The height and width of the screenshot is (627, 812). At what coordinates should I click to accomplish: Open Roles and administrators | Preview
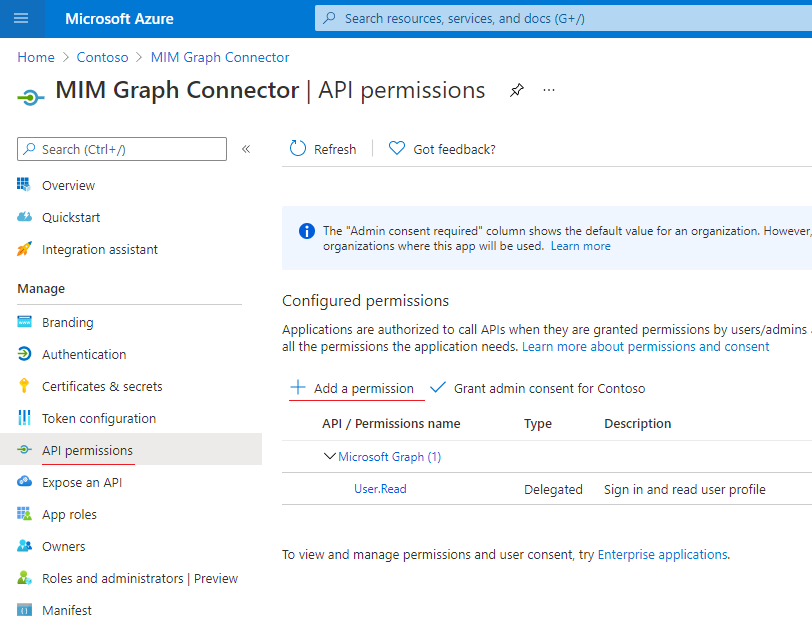point(140,578)
